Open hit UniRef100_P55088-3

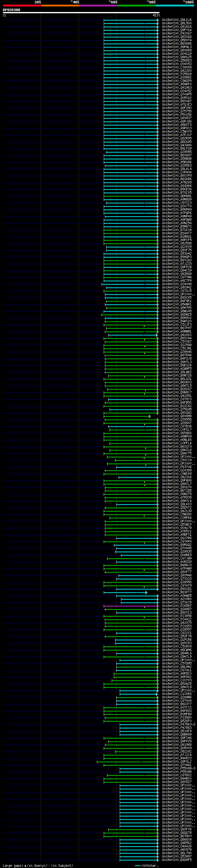coord(178,769)
